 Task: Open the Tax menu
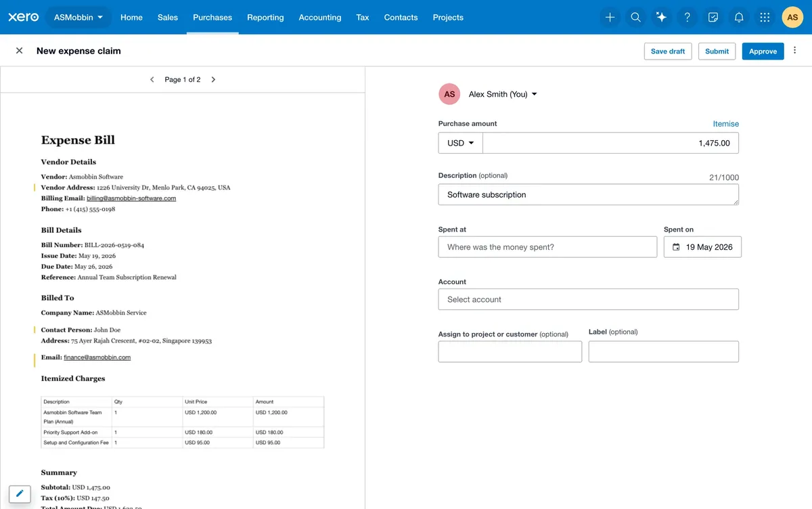coord(363,17)
